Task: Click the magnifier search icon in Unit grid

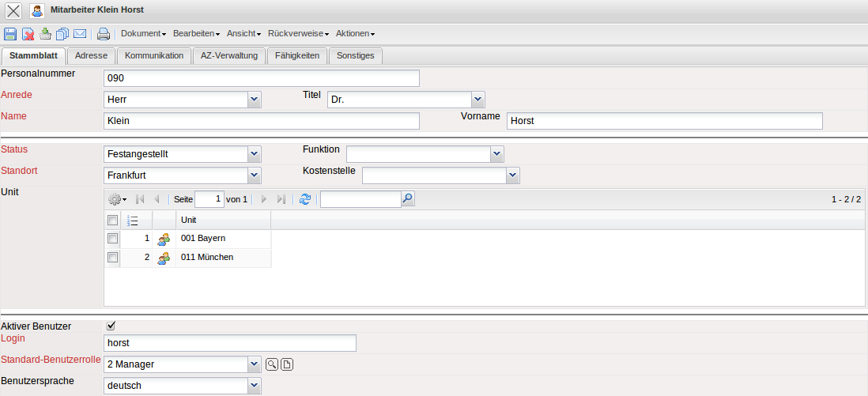Action: point(408,199)
